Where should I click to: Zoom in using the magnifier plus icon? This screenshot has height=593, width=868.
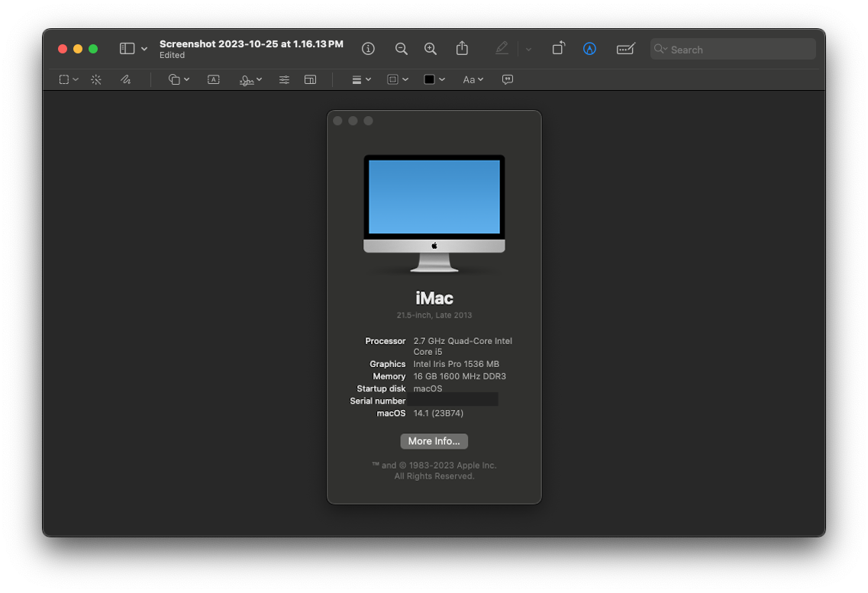[x=431, y=49]
